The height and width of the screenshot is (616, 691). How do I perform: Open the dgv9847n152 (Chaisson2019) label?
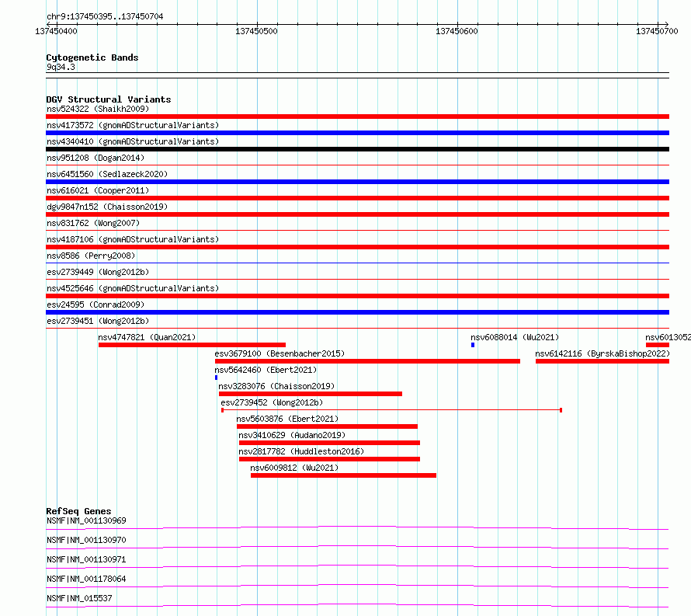pyautogui.click(x=107, y=207)
